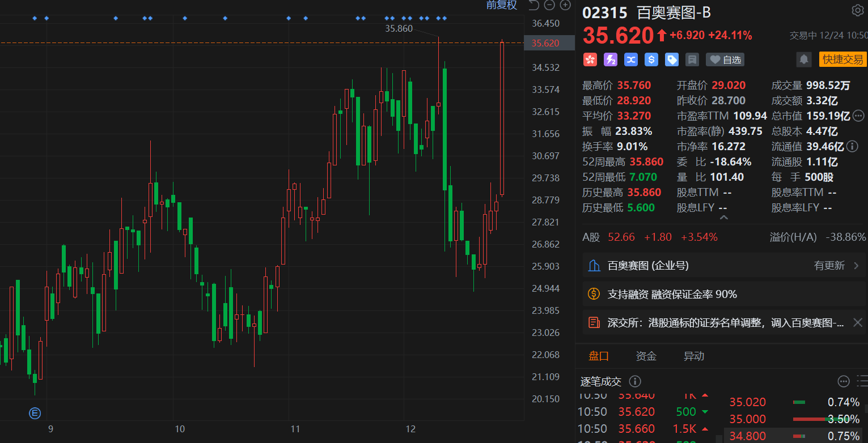This screenshot has height=443, width=868.
Task: Open the 前复权 adjustment dropdown
Action: point(502,5)
